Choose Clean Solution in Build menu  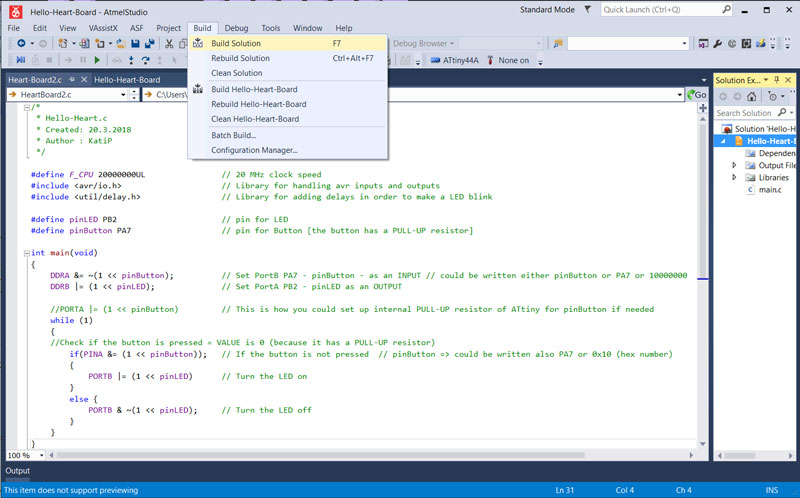[287, 73]
